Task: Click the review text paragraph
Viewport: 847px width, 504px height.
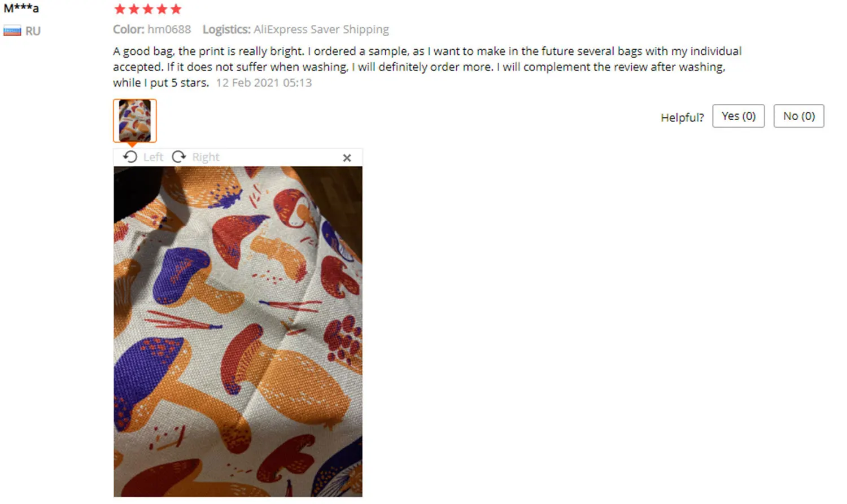Action: point(427,67)
